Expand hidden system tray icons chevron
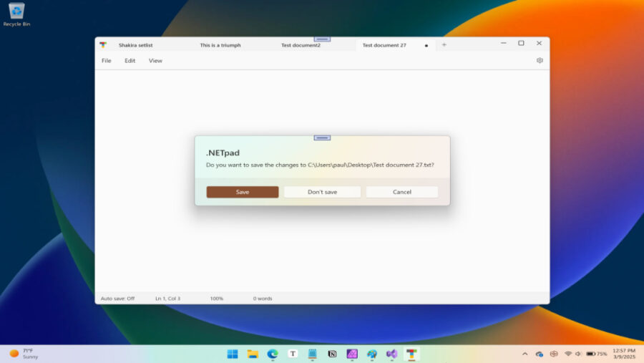 tap(525, 354)
